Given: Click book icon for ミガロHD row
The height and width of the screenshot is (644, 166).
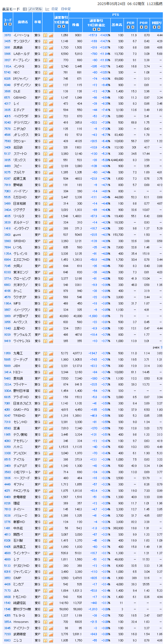Looking at the screenshot, I should pos(45,197).
